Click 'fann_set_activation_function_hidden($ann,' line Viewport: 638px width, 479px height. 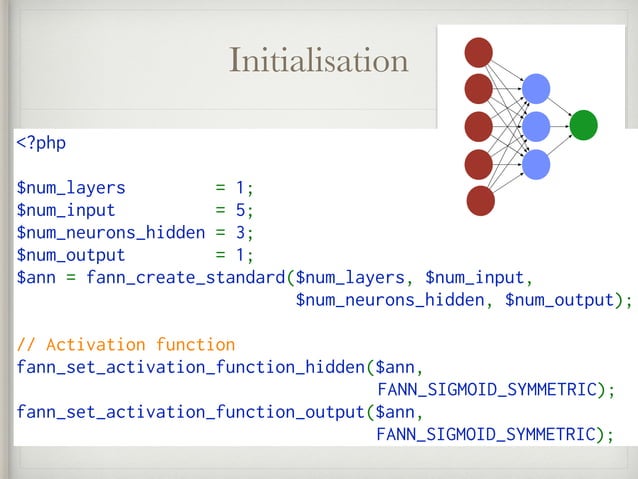(220, 367)
